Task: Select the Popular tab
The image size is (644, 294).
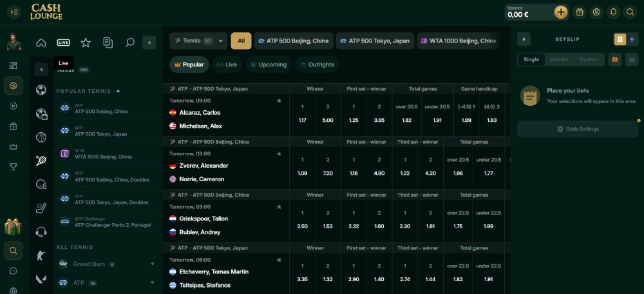Action: pos(189,64)
